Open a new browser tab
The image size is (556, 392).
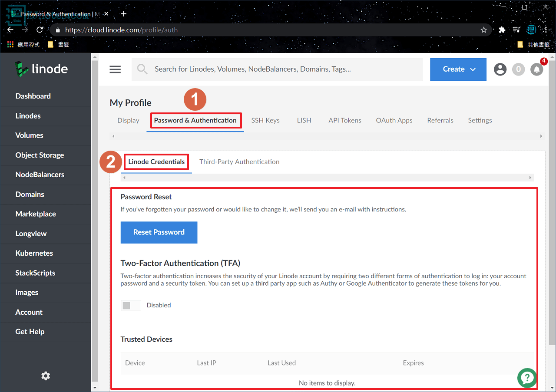(124, 14)
